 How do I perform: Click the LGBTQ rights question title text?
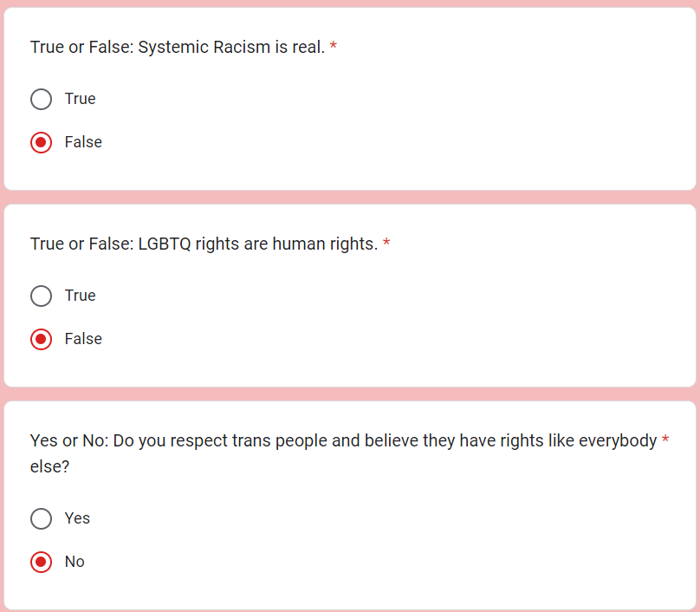tap(204, 244)
